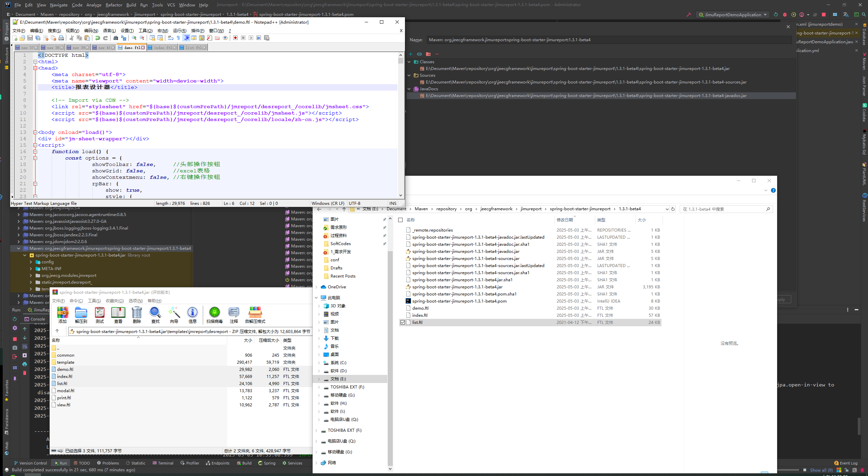Collapse the Classes node in the library dialog
Image resolution: width=868 pixels, height=476 pixels.
409,62
